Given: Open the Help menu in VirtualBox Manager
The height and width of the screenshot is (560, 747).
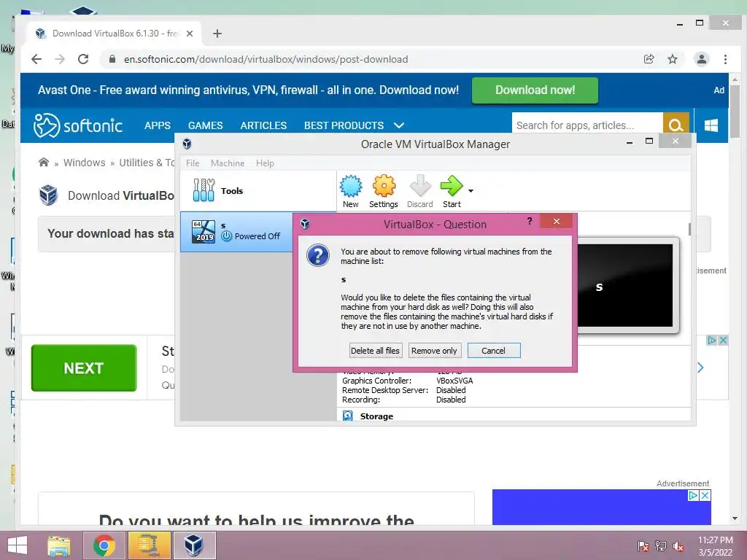Looking at the screenshot, I should tap(265, 163).
